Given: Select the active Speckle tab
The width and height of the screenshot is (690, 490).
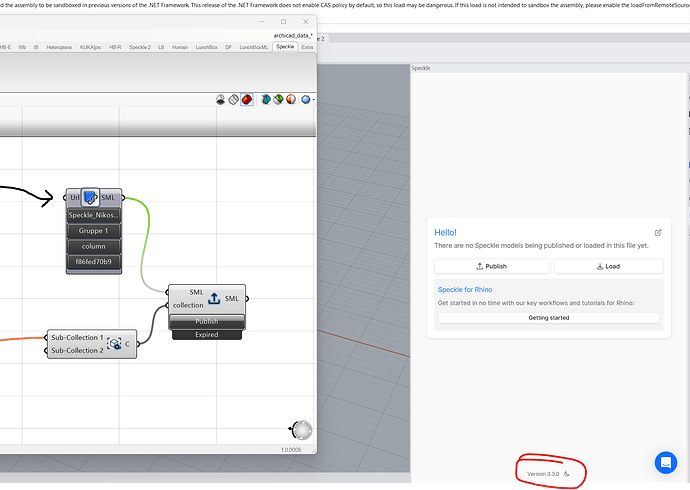Looking at the screenshot, I should [285, 47].
